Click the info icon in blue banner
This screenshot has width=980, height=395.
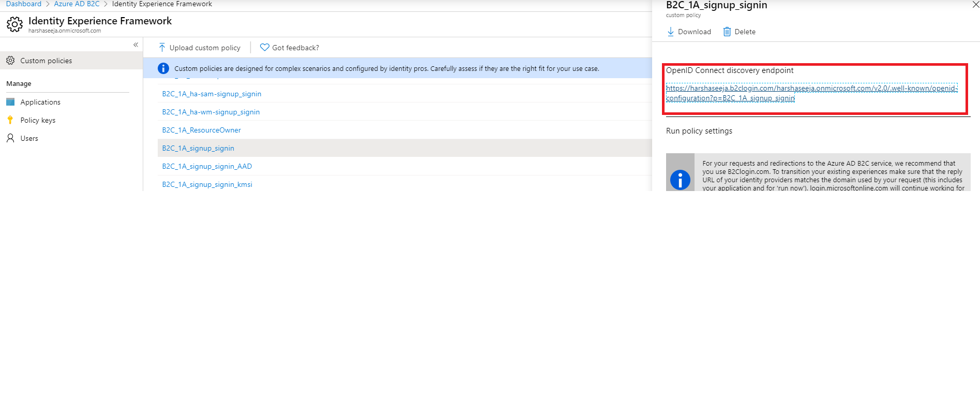[163, 68]
